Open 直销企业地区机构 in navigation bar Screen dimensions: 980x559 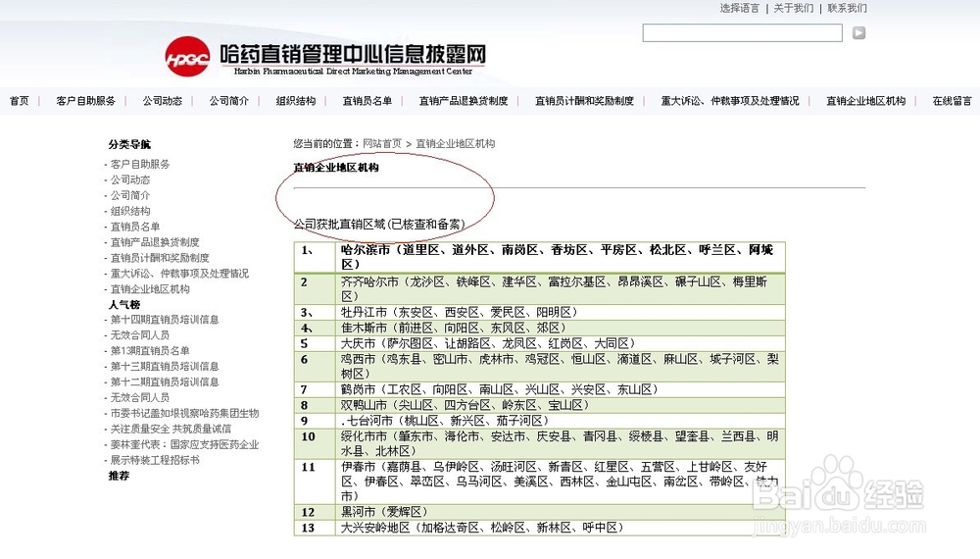[865, 101]
